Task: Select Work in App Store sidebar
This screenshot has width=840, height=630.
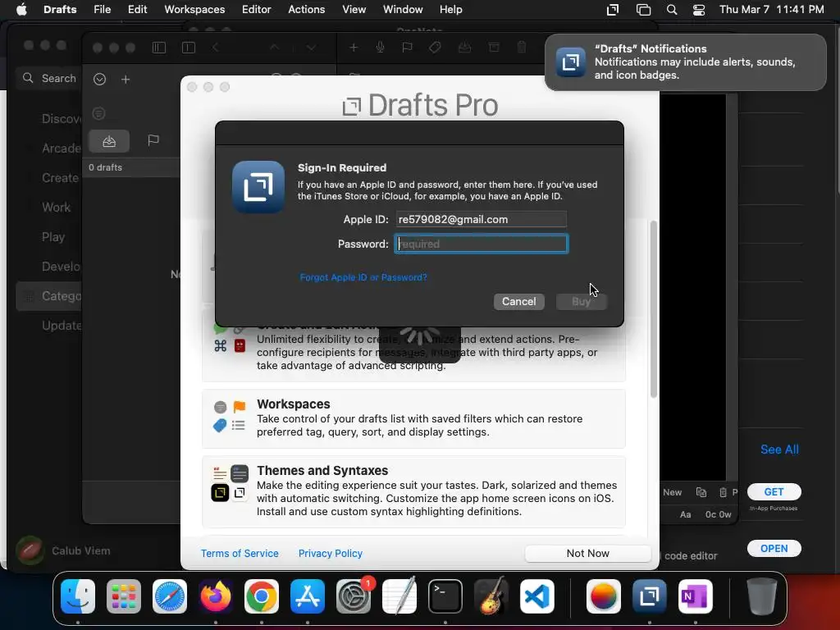Action: 56,208
